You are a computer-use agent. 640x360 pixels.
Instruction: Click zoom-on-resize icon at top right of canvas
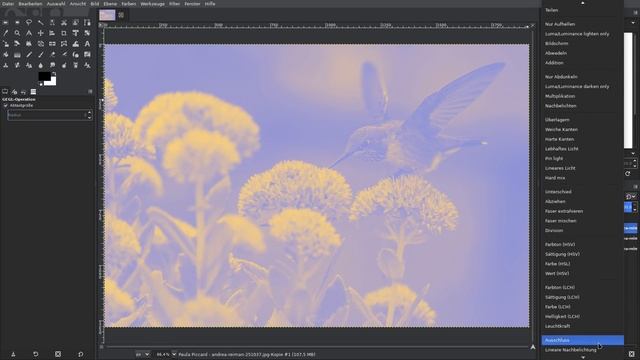tap(532, 25)
